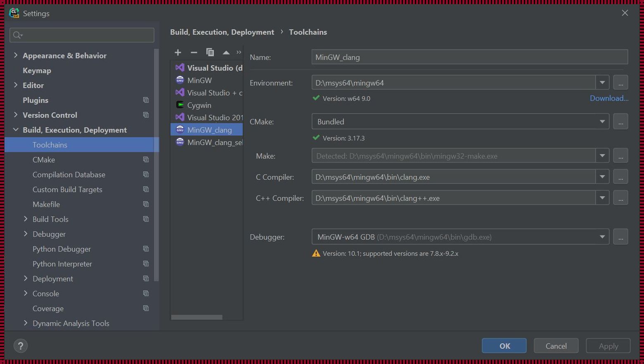Click the project-level icon beside Coverage

coord(146,308)
